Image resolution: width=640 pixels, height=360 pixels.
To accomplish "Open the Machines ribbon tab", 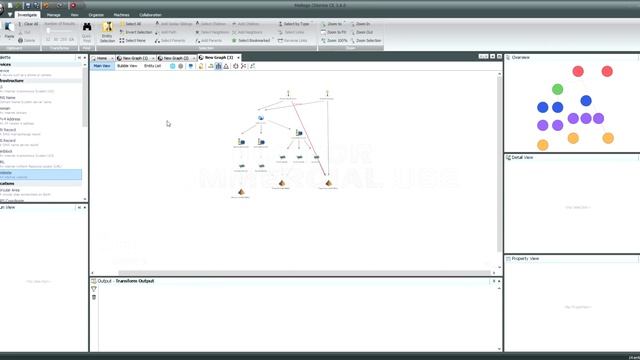I will (x=121, y=15).
